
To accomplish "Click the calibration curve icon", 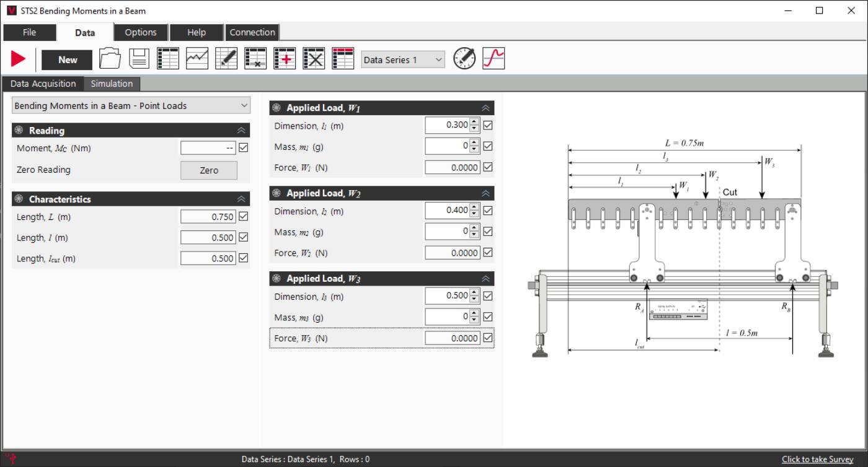I will click(494, 58).
